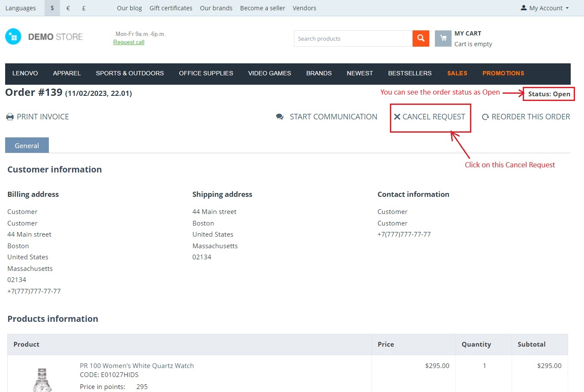The image size is (584, 392).
Task: Select the General tab
Action: click(27, 146)
